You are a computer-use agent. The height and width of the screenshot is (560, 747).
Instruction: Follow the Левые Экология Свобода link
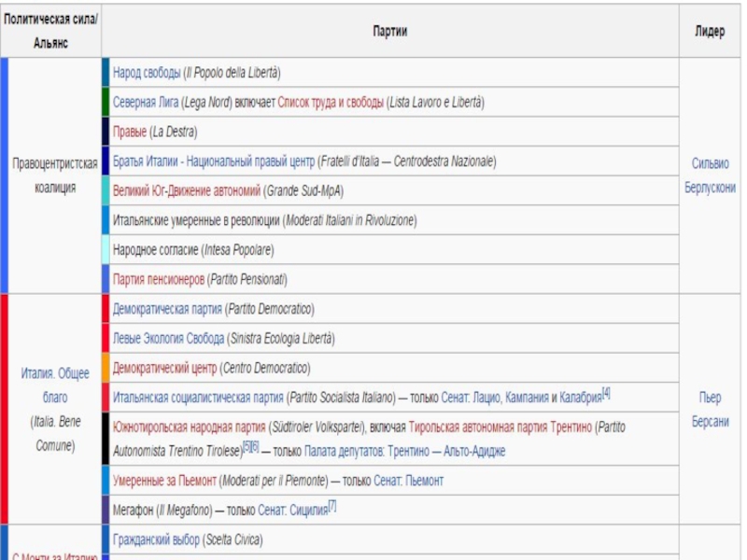(x=168, y=339)
